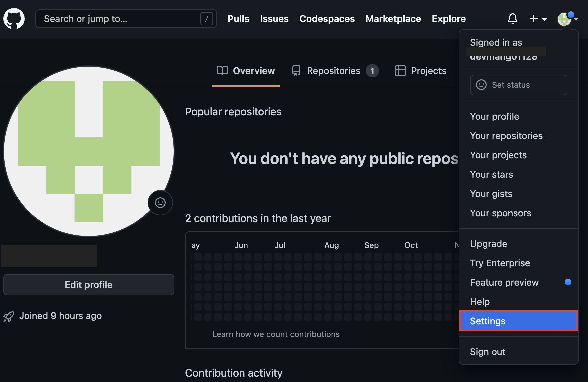Viewport: 588px width, 382px height.
Task: Click the smiley status button on avatar
Action: coord(160,203)
